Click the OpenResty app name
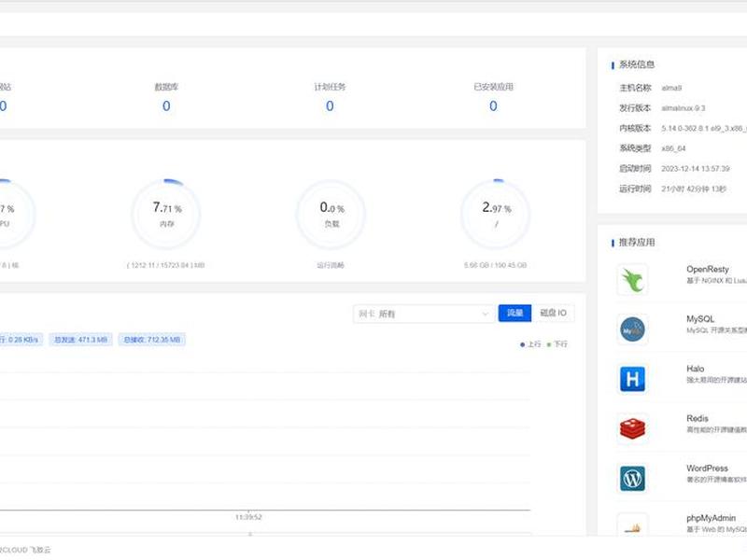This screenshot has height=560, width=747. tap(708, 269)
